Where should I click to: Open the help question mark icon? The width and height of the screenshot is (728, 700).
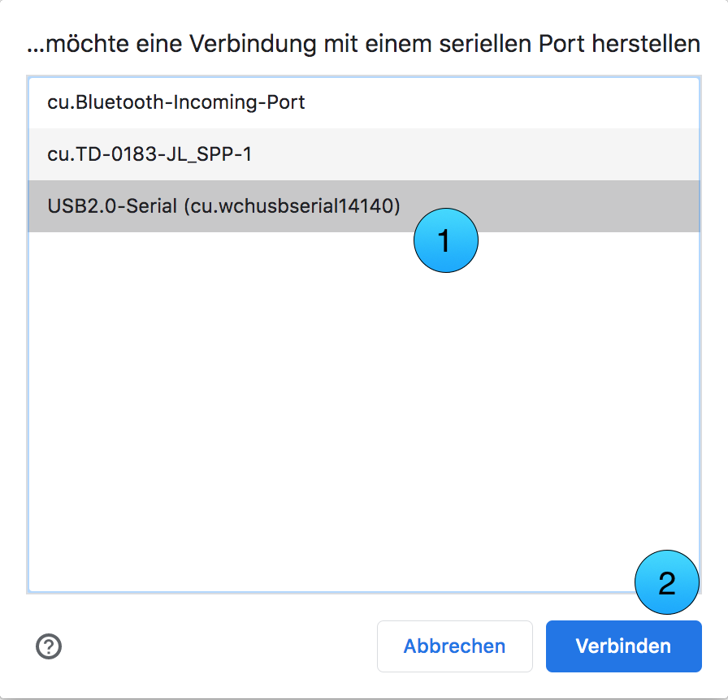[x=49, y=646]
